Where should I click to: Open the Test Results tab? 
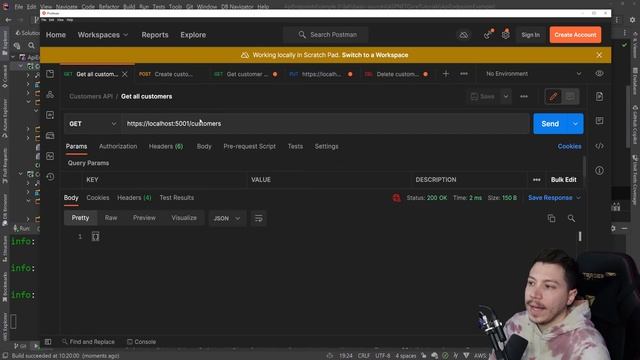coord(177,198)
